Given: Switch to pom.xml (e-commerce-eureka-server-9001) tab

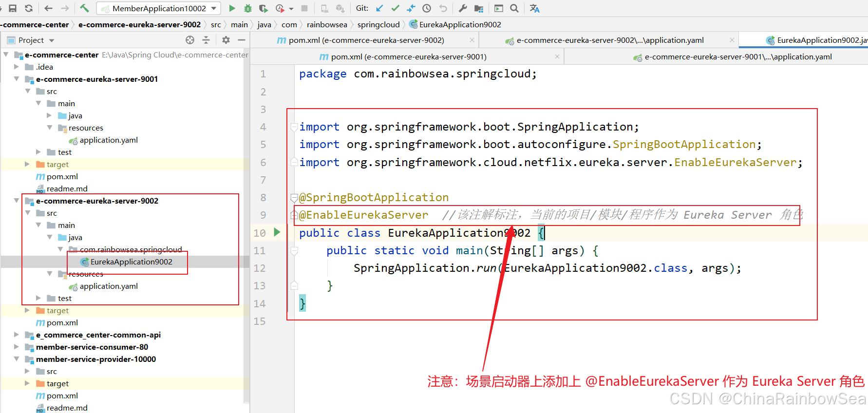Looking at the screenshot, I should pyautogui.click(x=408, y=56).
